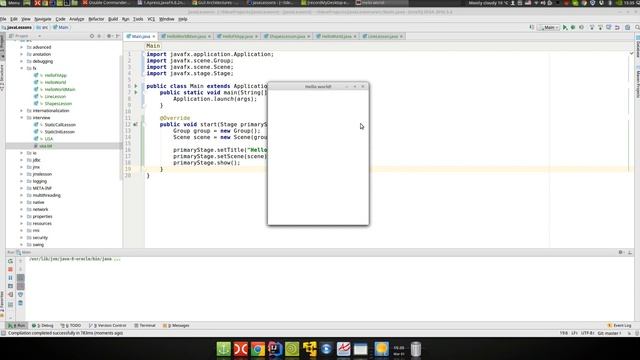Select the logging folder in project tree
The image size is (640, 360).
click(x=40, y=181)
